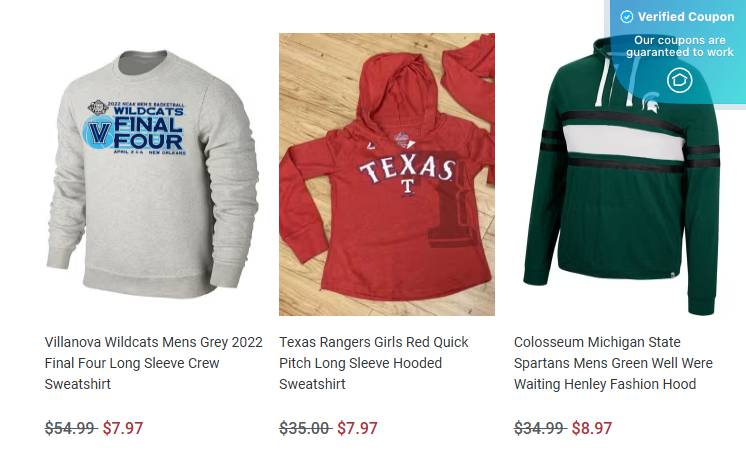Click the crossed-out $54.99 original price
Image resolution: width=746 pixels, height=471 pixels.
tap(70, 428)
